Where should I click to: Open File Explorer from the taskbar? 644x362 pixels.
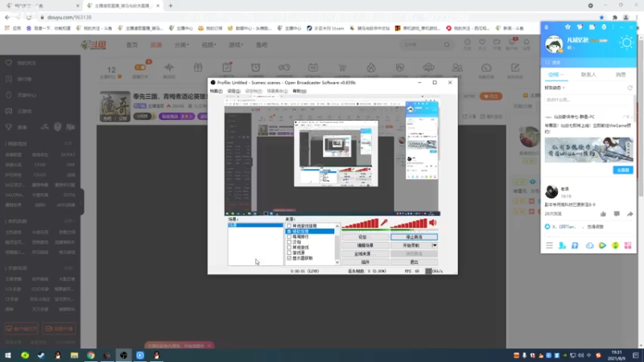point(74,355)
